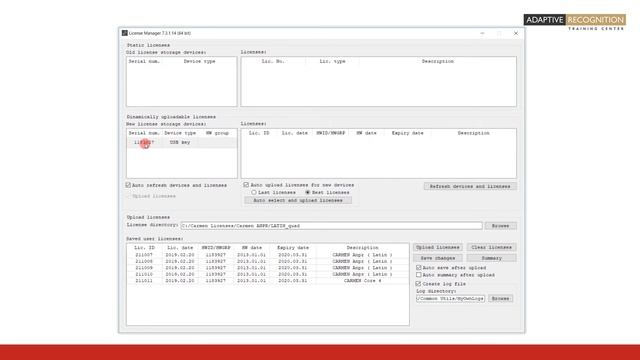The width and height of the screenshot is (640, 360).
Task: Click Browse next to License directory
Action: 500,226
